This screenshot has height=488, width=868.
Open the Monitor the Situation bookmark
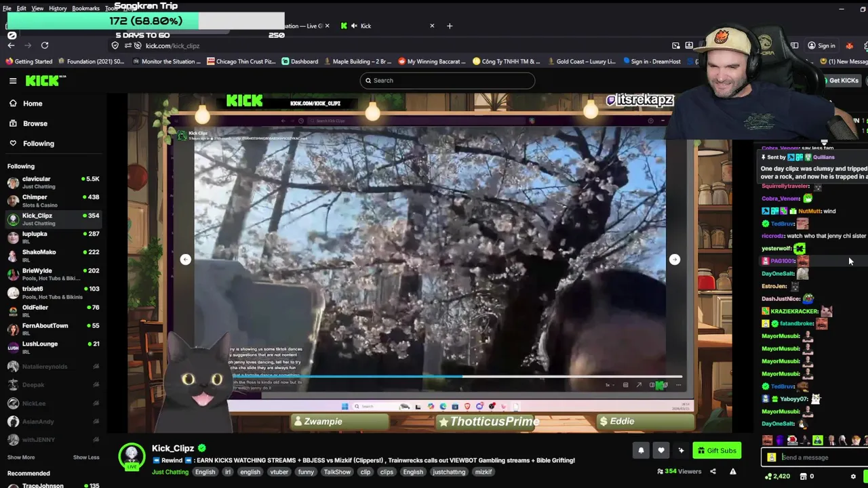(167, 61)
